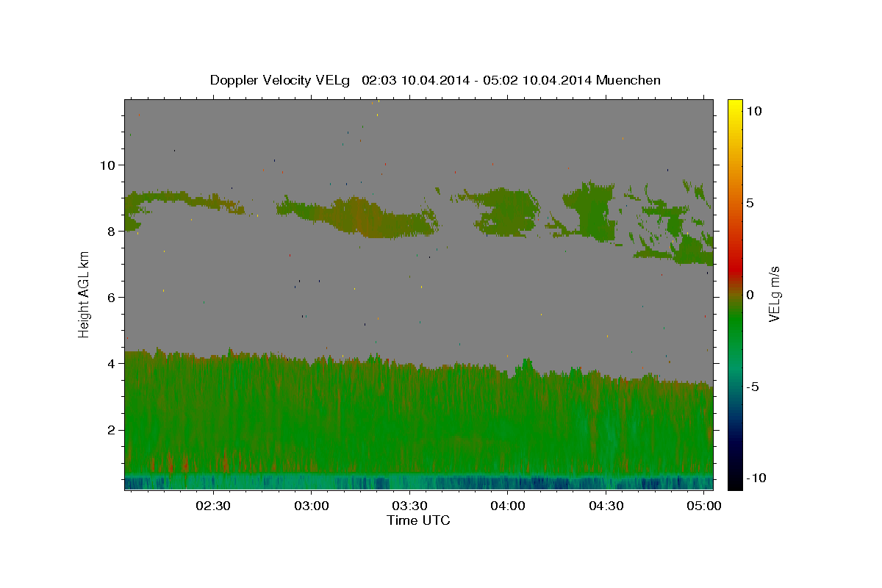Click the height axis label 2
The image size is (882, 588).
(x=112, y=429)
